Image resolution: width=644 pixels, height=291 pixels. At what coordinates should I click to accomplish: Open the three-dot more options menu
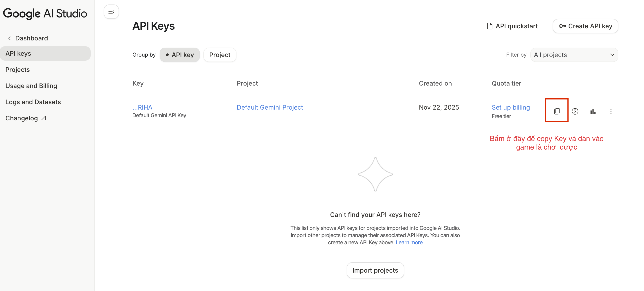coord(611,111)
